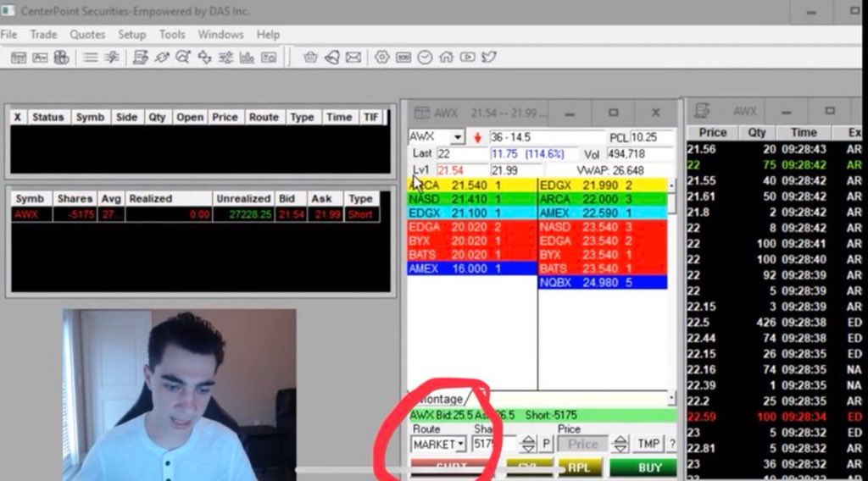Open the Help menu
868x481 pixels.
(x=268, y=34)
